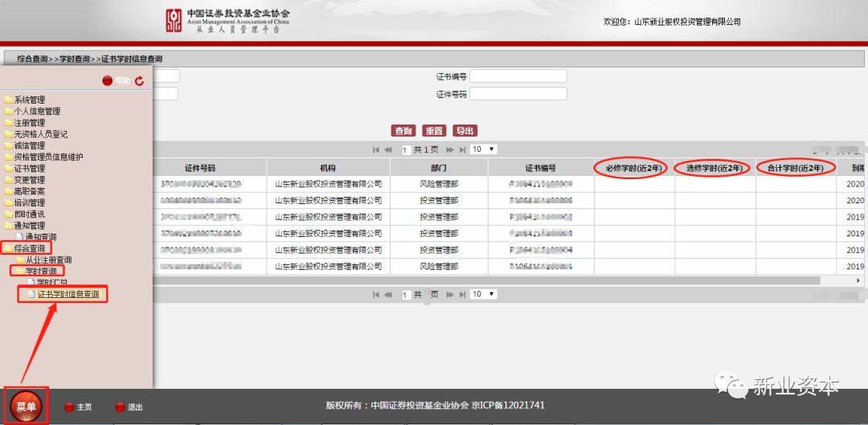This screenshot has width=868, height=425.
Task: Click 合计学时(近2年) column header
Action: [796, 168]
